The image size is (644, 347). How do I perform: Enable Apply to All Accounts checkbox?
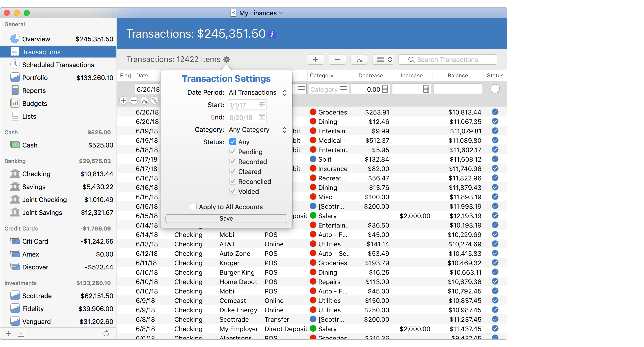tap(193, 207)
